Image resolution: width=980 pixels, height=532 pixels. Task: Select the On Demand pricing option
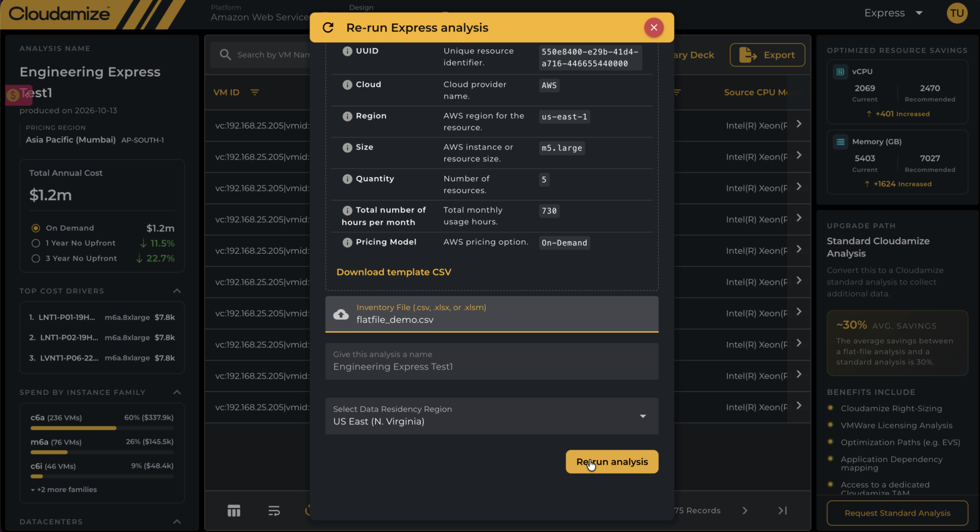click(36, 228)
